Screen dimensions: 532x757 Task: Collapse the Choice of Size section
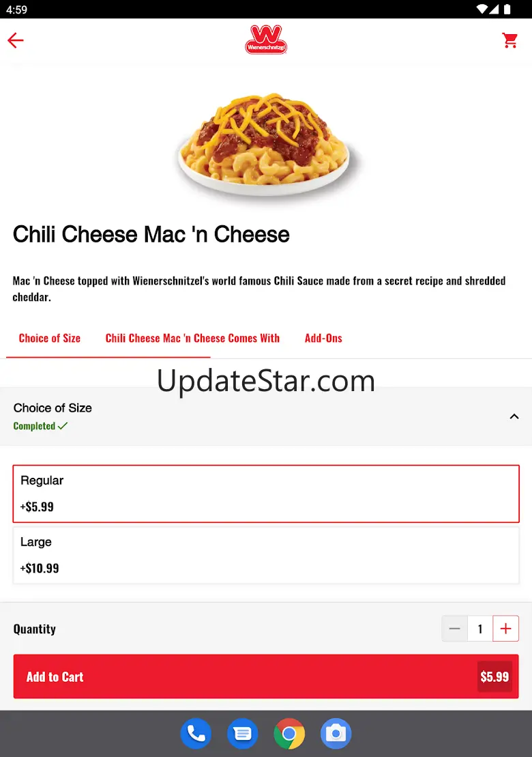pos(514,416)
